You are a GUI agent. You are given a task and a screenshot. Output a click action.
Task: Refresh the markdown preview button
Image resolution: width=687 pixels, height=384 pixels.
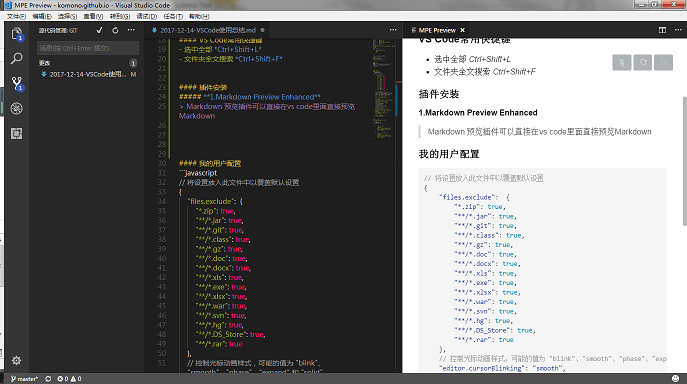643,62
